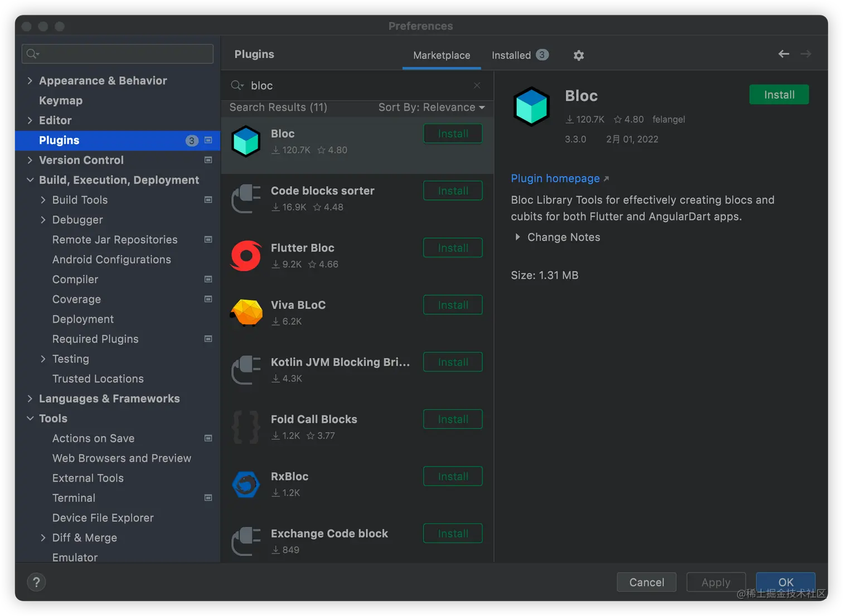Open Web Browsers and Preview settings
The image size is (843, 616).
(x=122, y=458)
